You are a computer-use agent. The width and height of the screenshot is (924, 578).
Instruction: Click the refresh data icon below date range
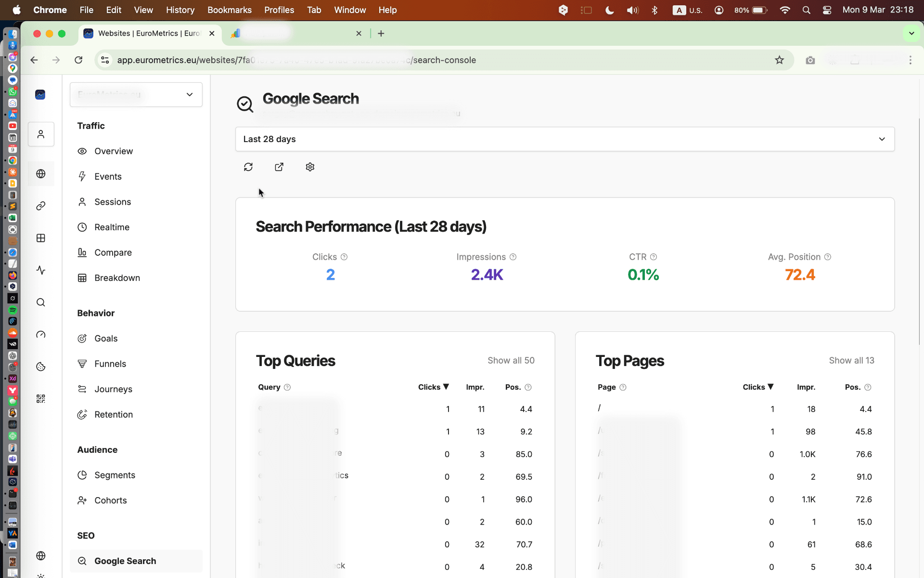pyautogui.click(x=248, y=167)
